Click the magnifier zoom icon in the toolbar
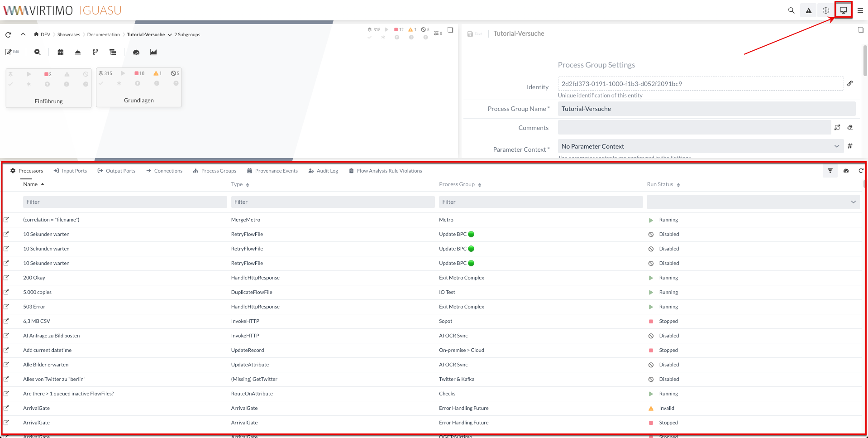Viewport: 868px width, 438px height. pos(38,52)
